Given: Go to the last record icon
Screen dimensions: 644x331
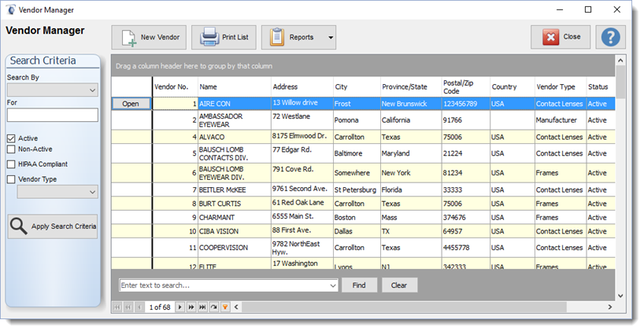Looking at the screenshot, I should (202, 307).
